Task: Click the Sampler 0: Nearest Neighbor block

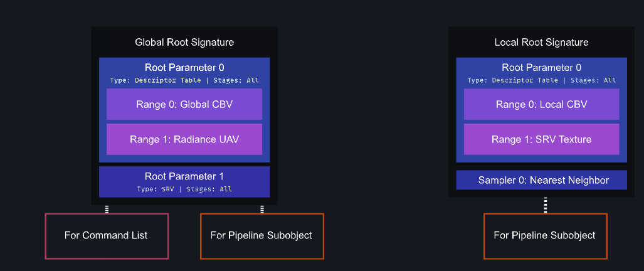Action: [x=541, y=180]
